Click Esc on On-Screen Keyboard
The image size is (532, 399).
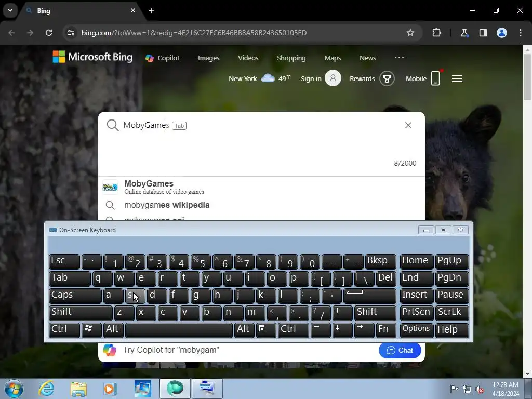[x=64, y=261]
